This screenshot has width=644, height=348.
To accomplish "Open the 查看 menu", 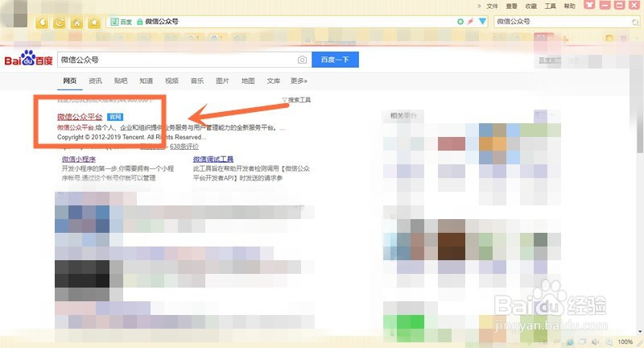I will 511,6.
